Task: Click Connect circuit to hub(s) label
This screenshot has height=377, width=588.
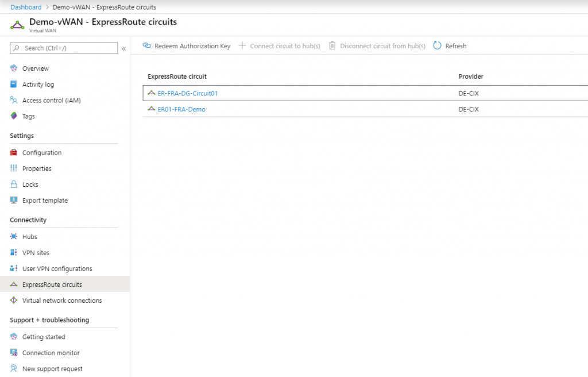Action: pyautogui.click(x=285, y=46)
